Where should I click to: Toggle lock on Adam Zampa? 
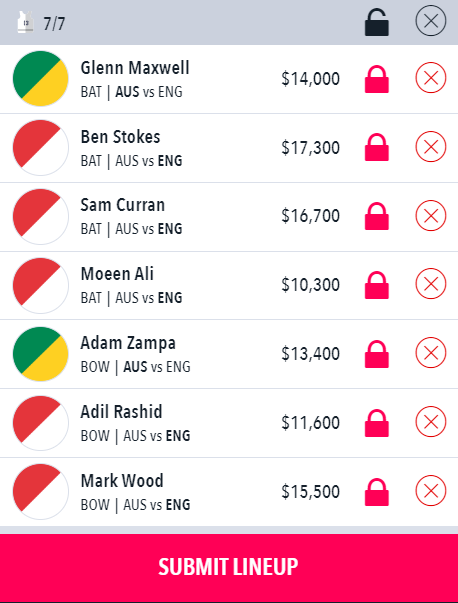coord(377,354)
